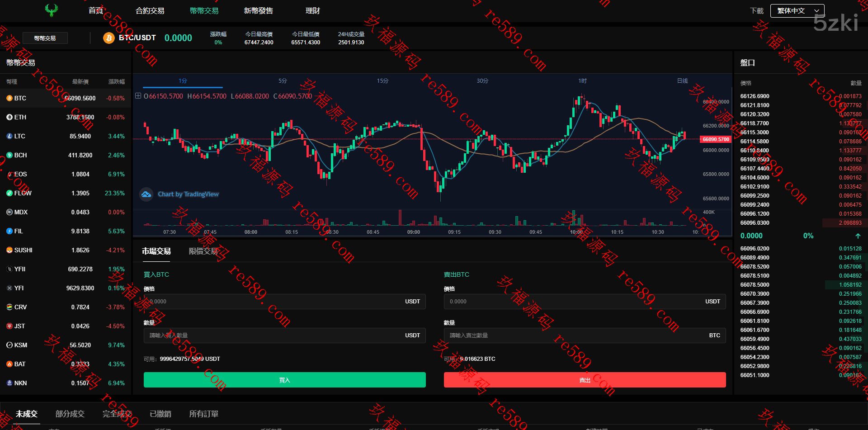Click the sell price input field
868x430 pixels.
tap(574, 302)
